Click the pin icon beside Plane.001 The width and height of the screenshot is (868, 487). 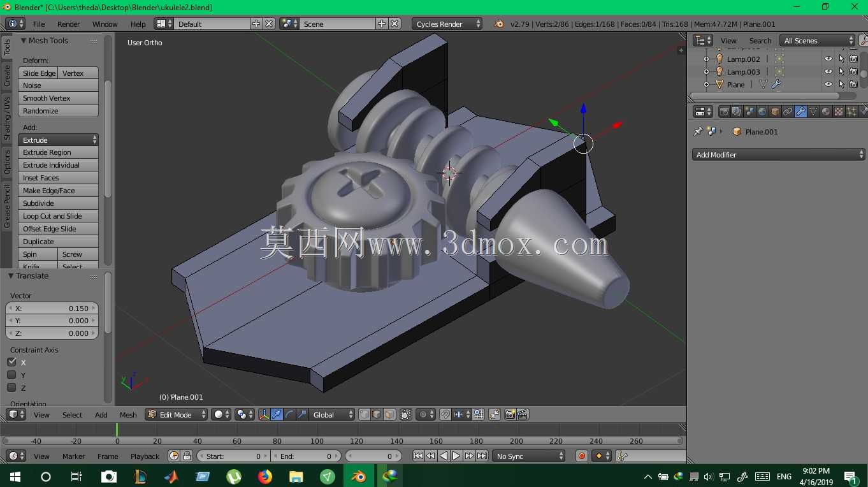coord(698,131)
